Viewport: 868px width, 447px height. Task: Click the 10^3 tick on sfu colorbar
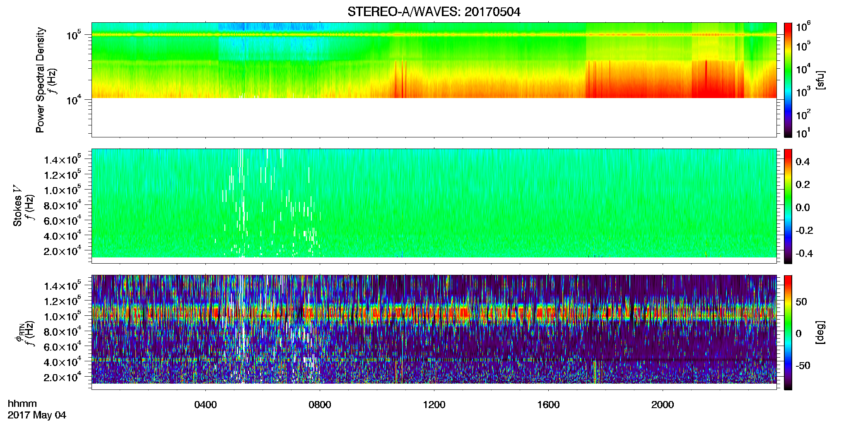[x=803, y=91]
